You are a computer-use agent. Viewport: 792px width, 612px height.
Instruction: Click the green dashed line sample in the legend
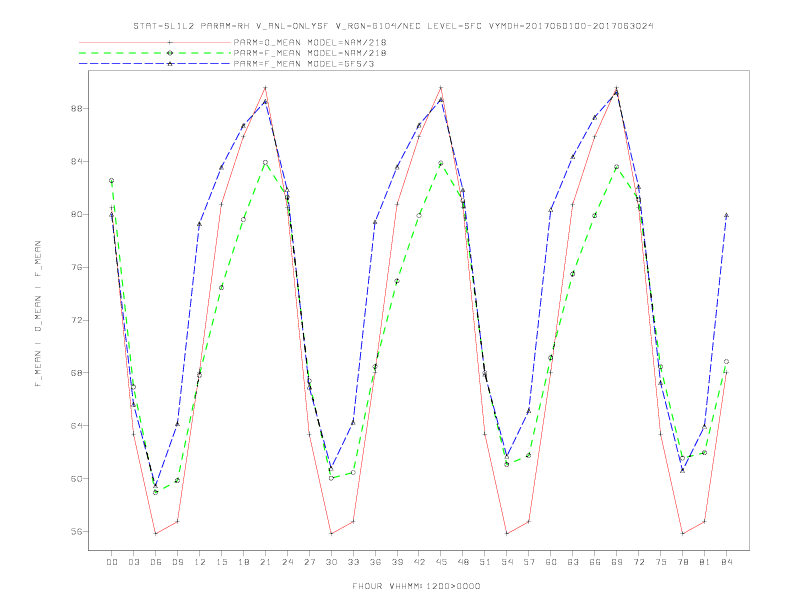pyautogui.click(x=155, y=53)
